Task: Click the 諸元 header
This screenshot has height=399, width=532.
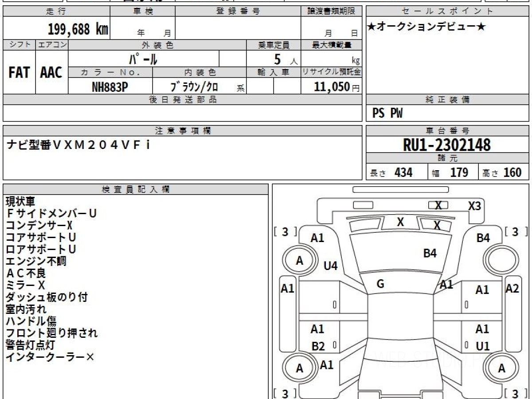Action: click(x=447, y=158)
